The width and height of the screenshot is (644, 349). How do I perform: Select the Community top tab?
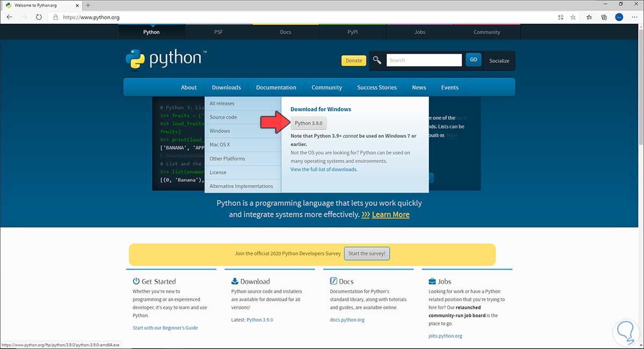click(x=487, y=32)
